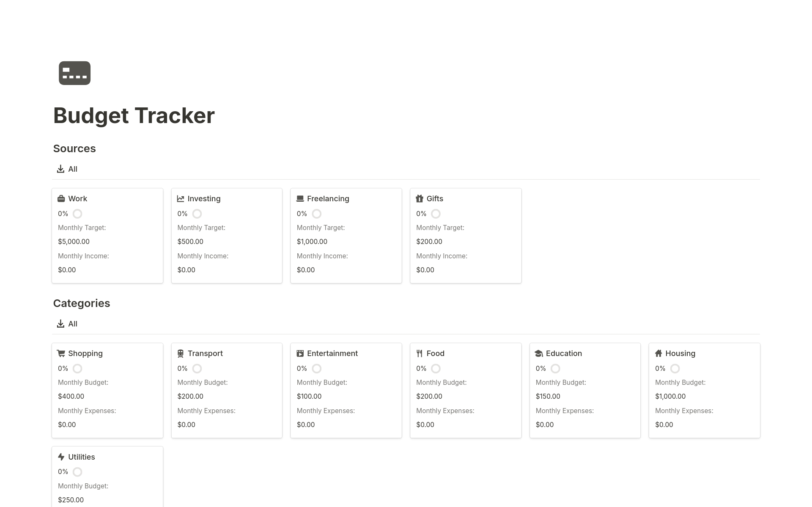The height and width of the screenshot is (507, 812).
Task: Click the clapperboard icon on Entertainment card
Action: click(300, 353)
